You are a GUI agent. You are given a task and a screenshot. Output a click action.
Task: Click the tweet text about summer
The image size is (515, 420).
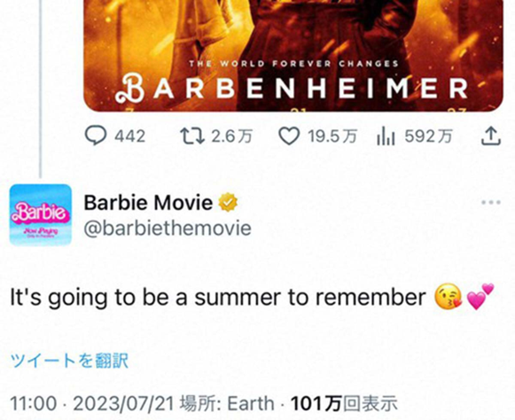[x=218, y=297]
